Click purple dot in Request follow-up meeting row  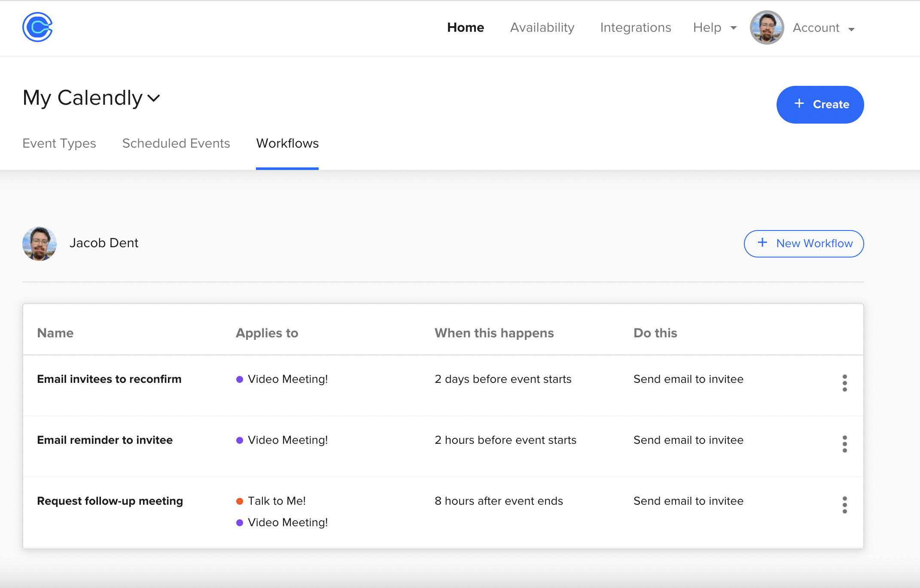click(240, 523)
